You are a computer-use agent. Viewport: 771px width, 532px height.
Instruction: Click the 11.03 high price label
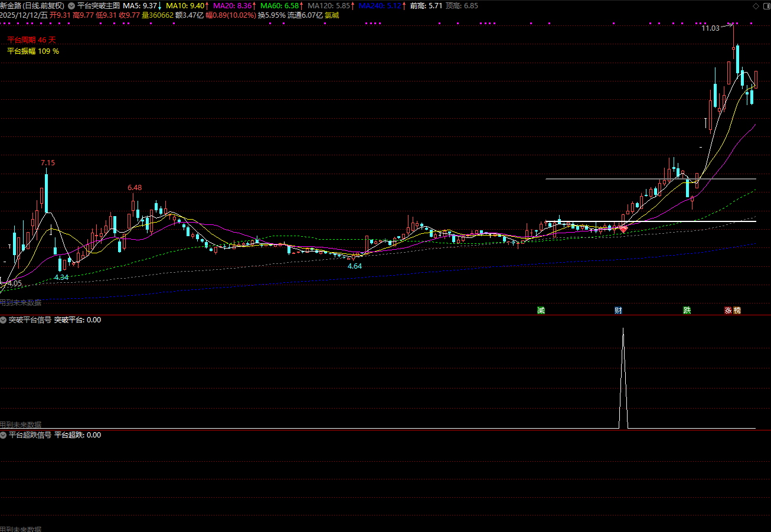pos(710,28)
